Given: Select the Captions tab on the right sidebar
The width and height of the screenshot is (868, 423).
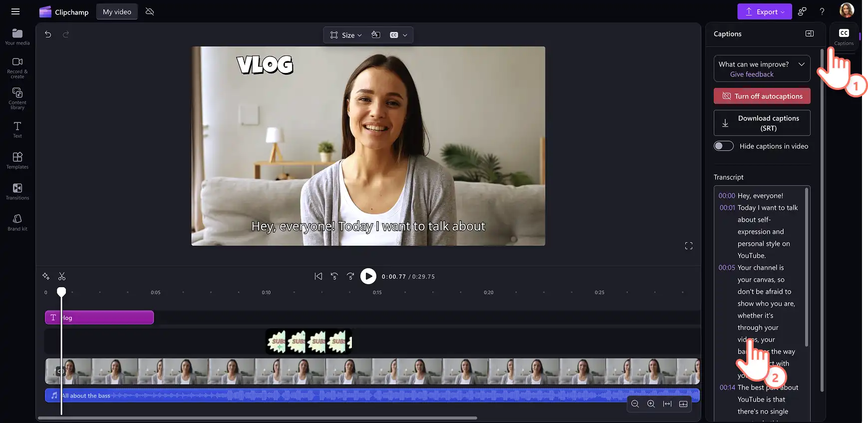Looking at the screenshot, I should [x=844, y=37].
